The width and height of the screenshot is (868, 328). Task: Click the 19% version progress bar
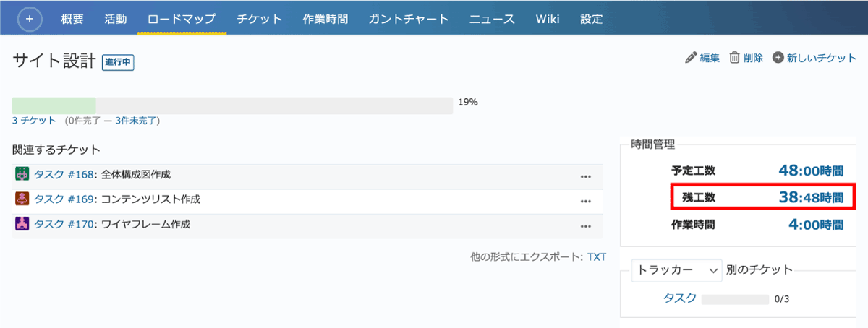232,105
